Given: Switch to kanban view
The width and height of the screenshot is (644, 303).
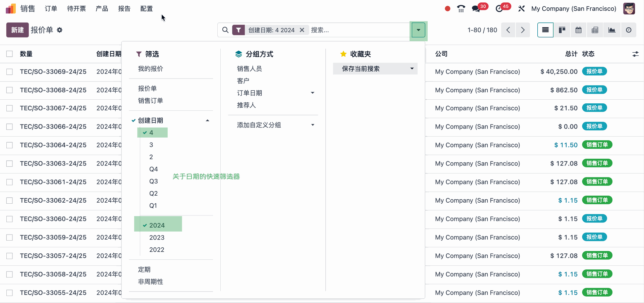Looking at the screenshot, I should click(562, 30).
